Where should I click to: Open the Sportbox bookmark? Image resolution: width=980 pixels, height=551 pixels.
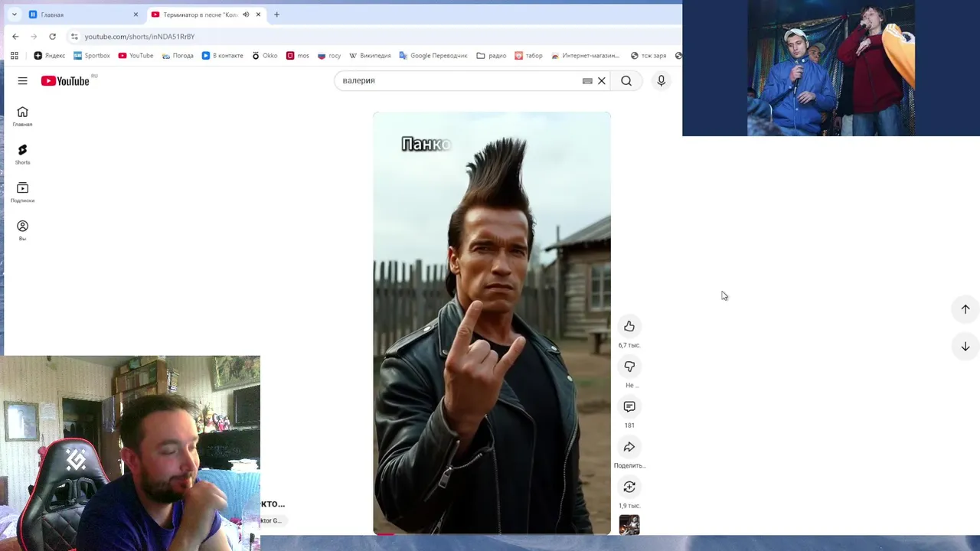[92, 55]
